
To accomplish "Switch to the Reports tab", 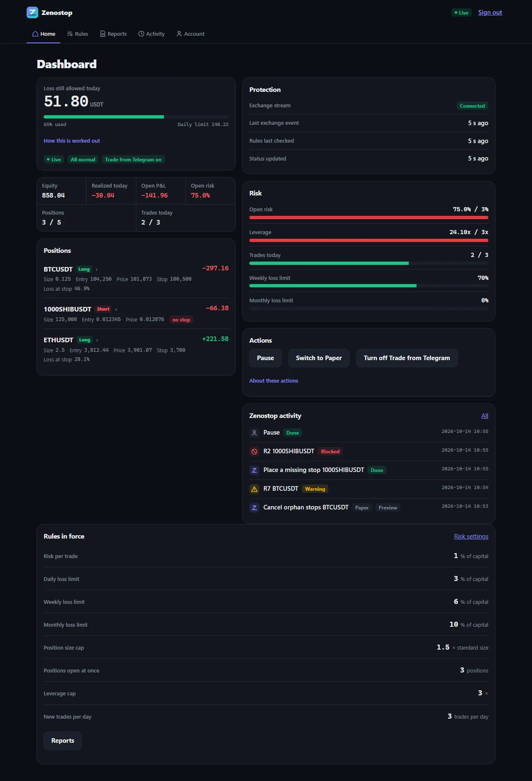I will point(113,34).
